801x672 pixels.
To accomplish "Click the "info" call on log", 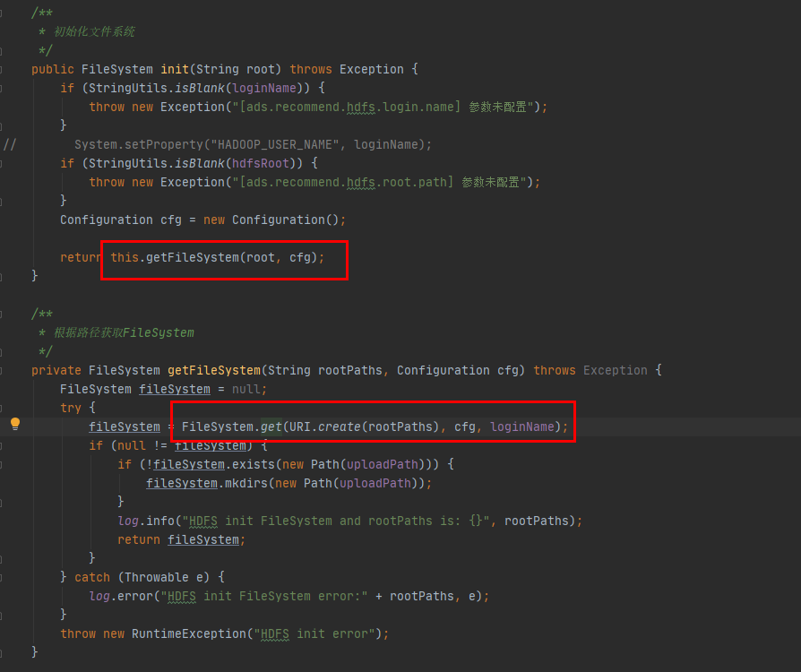I will click(x=160, y=521).
